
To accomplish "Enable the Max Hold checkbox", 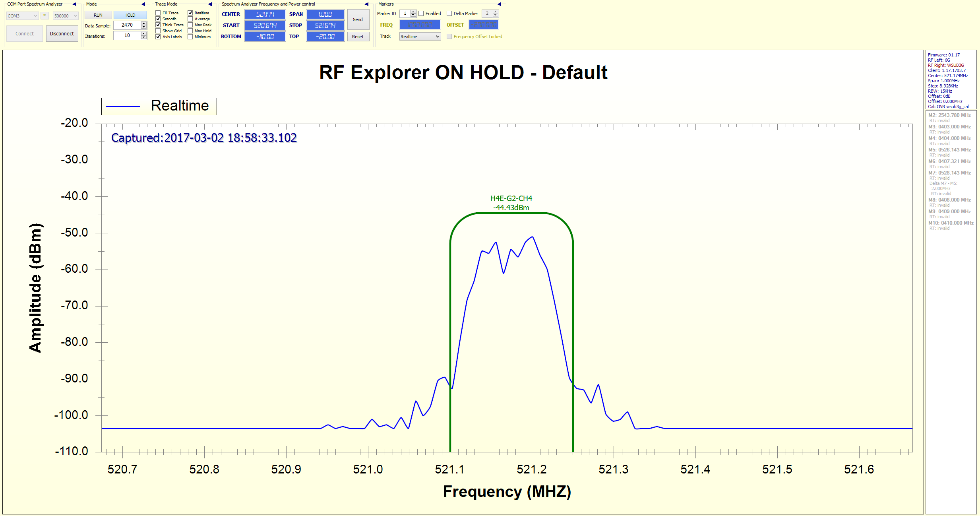I will pyautogui.click(x=190, y=31).
